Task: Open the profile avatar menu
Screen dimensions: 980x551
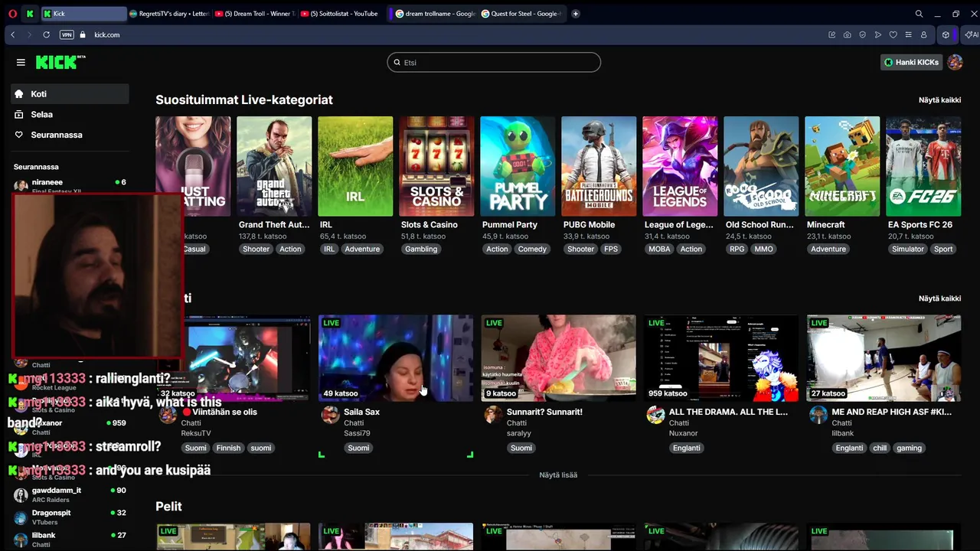Action: point(955,63)
